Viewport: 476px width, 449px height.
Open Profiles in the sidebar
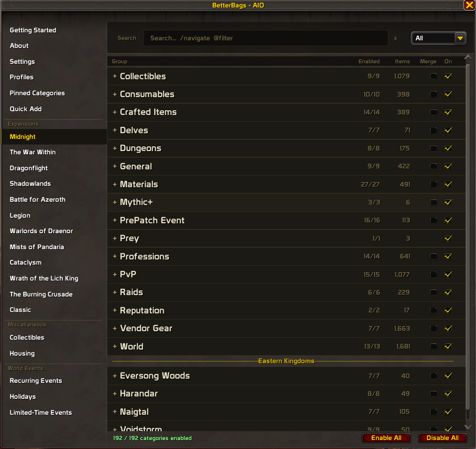[22, 77]
